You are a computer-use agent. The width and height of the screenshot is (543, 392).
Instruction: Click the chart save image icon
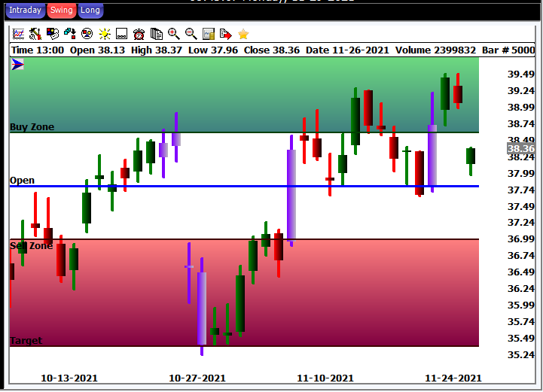tap(209, 34)
